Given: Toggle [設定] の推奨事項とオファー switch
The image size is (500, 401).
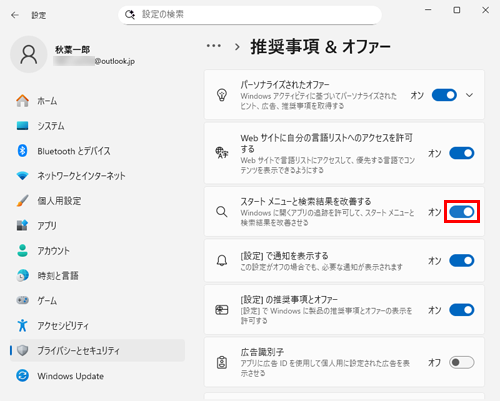Looking at the screenshot, I should coord(462,310).
